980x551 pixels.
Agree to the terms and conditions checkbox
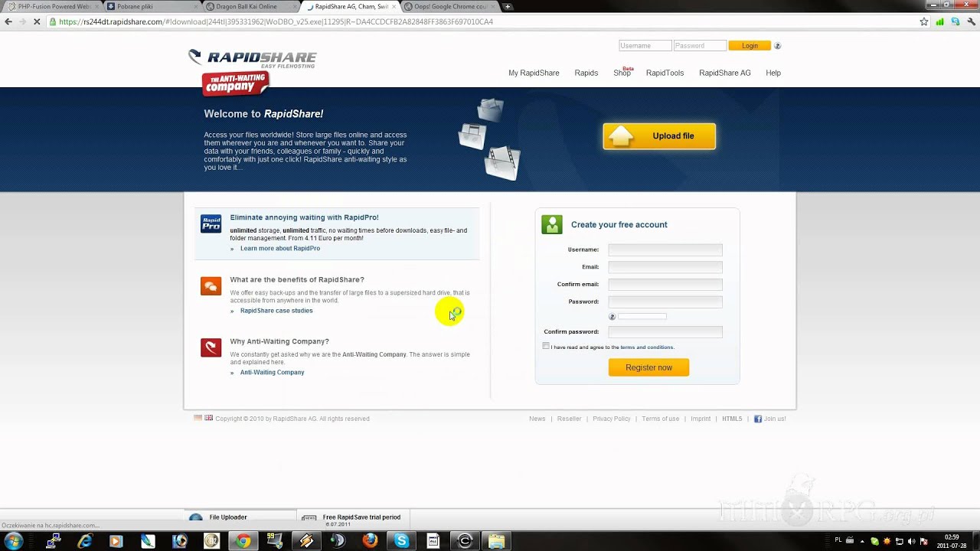[x=546, y=346]
